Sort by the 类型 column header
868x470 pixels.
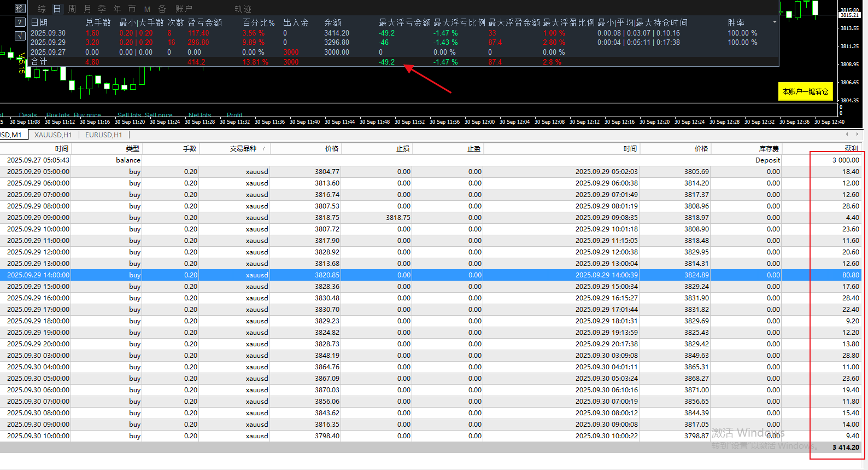coord(107,148)
